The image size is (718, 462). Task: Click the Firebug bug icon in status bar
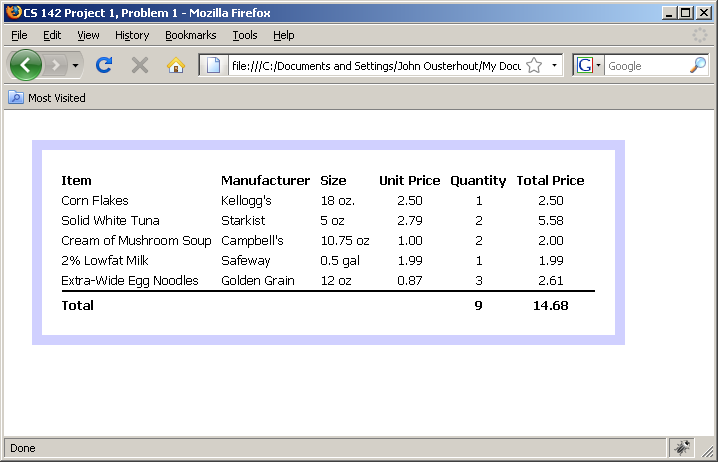(x=683, y=448)
